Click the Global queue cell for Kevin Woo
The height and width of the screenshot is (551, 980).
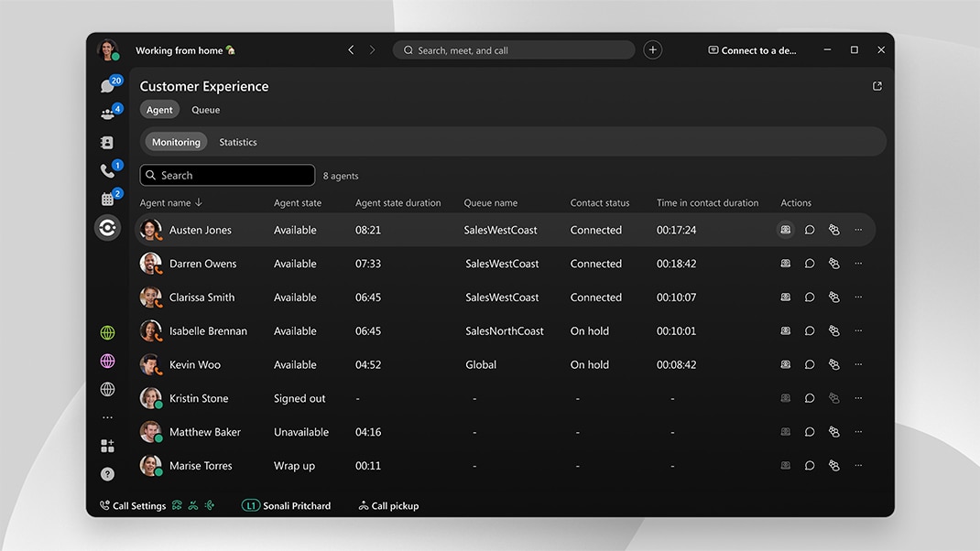[x=481, y=365]
